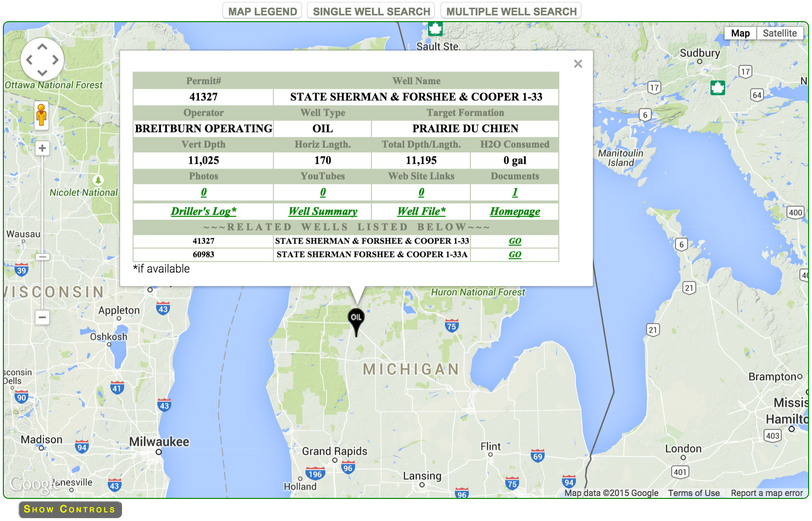
Task: Open the Documents count link
Action: pyautogui.click(x=514, y=192)
